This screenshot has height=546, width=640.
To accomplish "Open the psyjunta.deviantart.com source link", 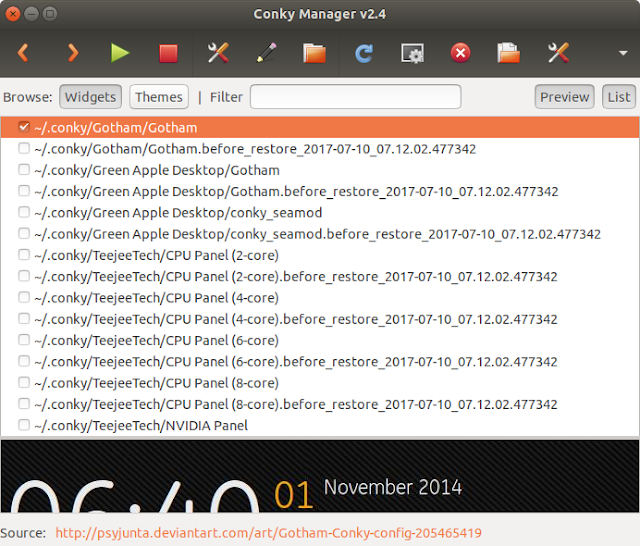I will pyautogui.click(x=269, y=533).
